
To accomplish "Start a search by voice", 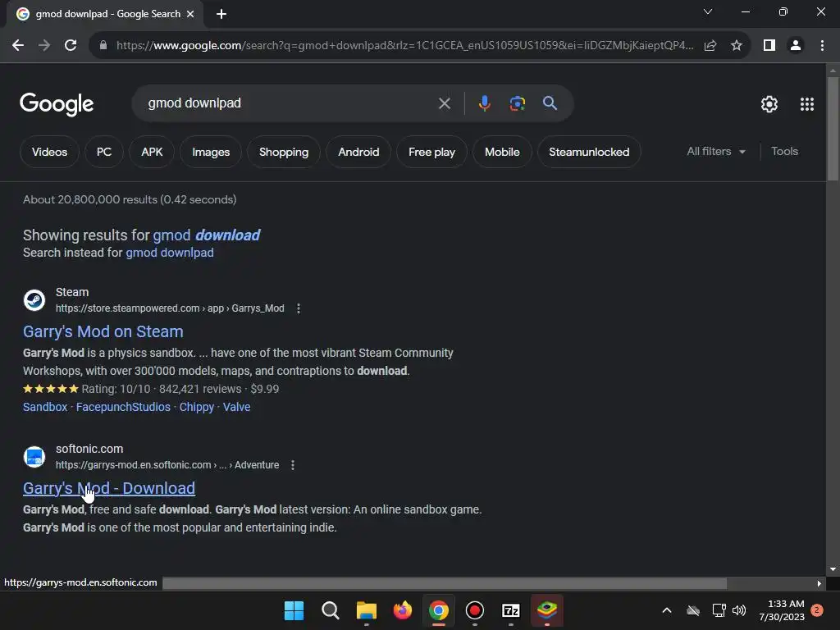I will [x=484, y=103].
